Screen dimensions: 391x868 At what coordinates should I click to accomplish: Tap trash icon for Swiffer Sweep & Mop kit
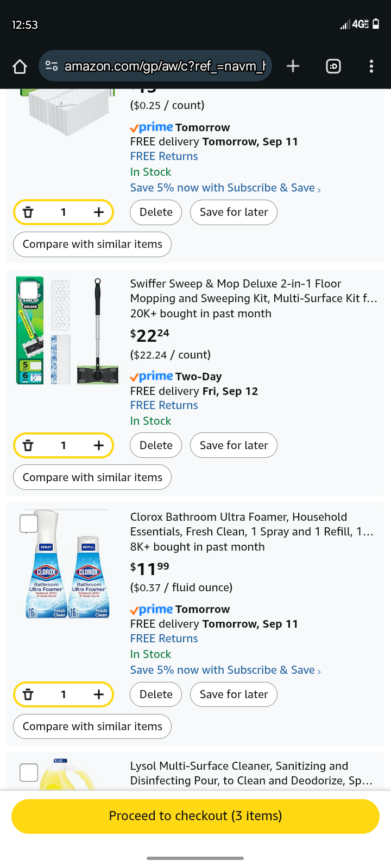coord(28,445)
